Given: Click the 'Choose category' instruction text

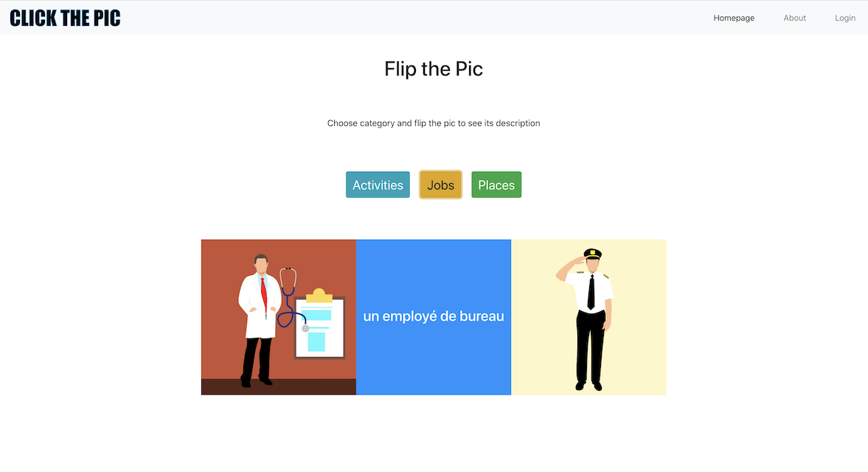Looking at the screenshot, I should pyautogui.click(x=434, y=123).
